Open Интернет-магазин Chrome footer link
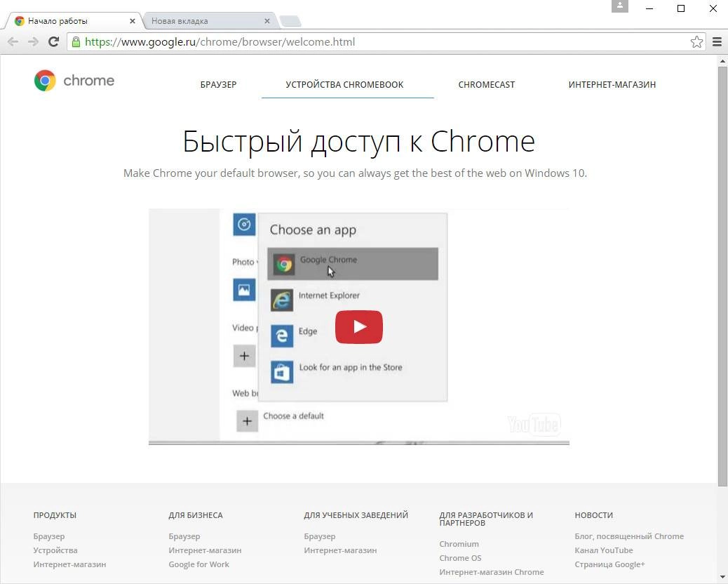The image size is (728, 584). 491,572
